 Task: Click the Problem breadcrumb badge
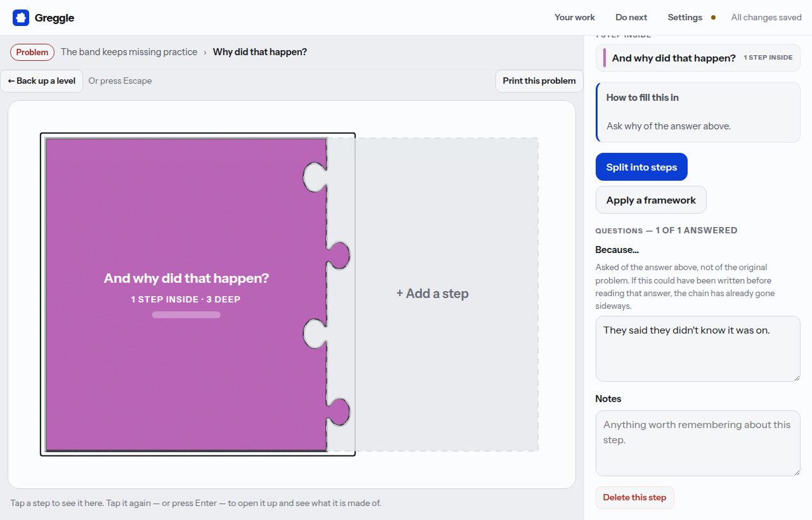(32, 52)
